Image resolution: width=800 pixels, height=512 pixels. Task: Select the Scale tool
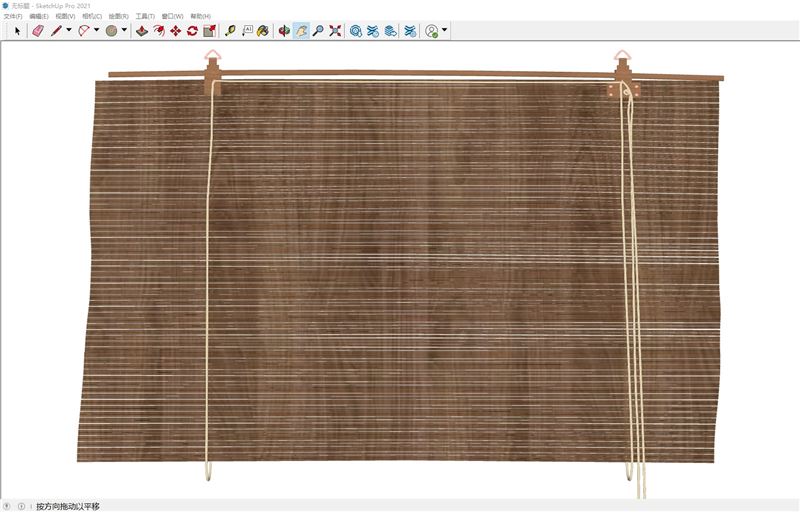tap(209, 31)
